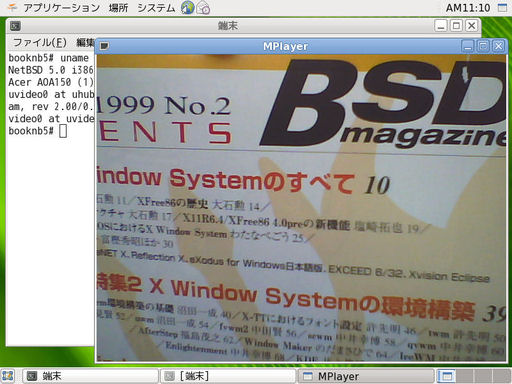Open the アプリケーション menu in the top panel
Image resolution: width=512 pixels, height=384 pixels.
pos(61,8)
